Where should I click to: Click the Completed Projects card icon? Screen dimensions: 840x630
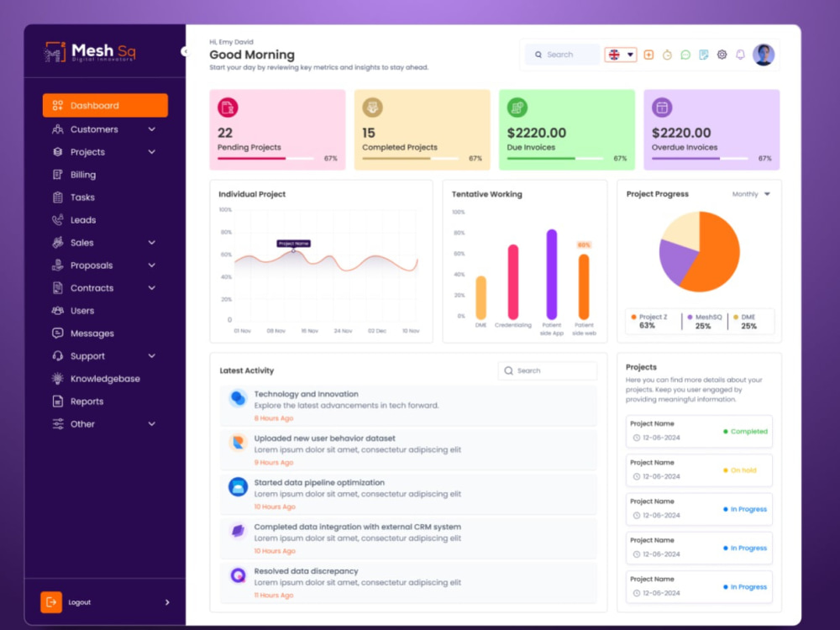click(372, 108)
